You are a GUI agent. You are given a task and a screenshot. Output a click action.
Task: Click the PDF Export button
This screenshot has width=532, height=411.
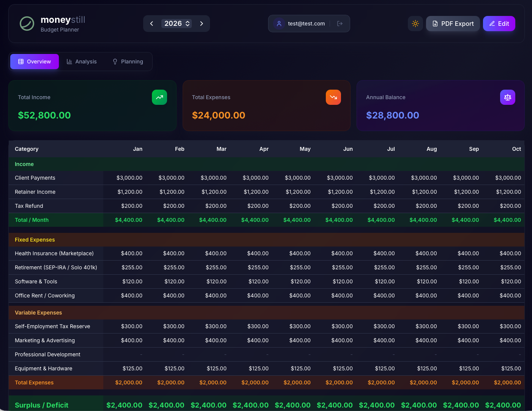[453, 23]
